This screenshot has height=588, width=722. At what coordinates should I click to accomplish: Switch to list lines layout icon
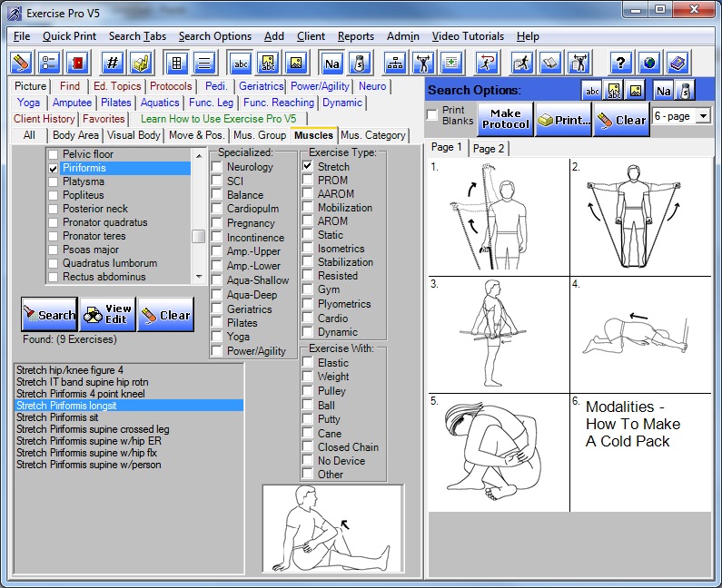click(x=204, y=63)
